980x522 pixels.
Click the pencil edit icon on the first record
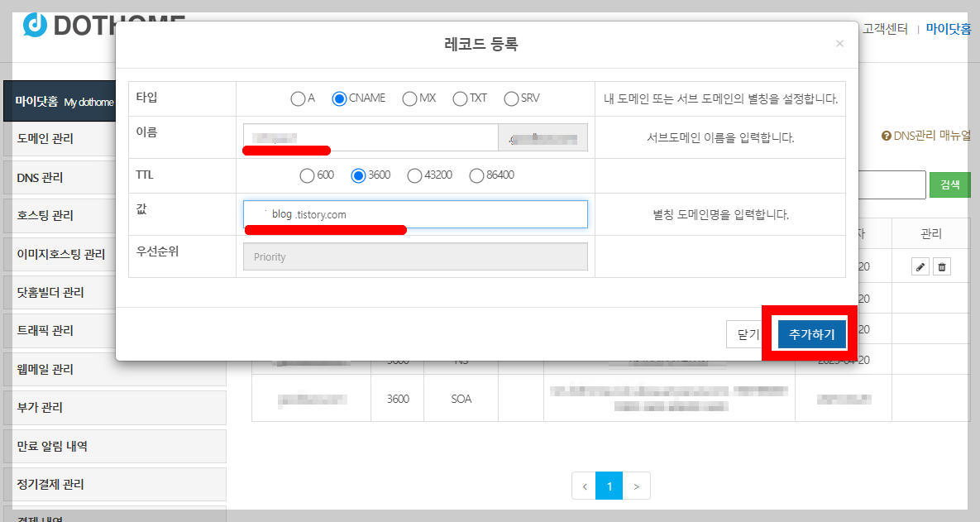[920, 266]
